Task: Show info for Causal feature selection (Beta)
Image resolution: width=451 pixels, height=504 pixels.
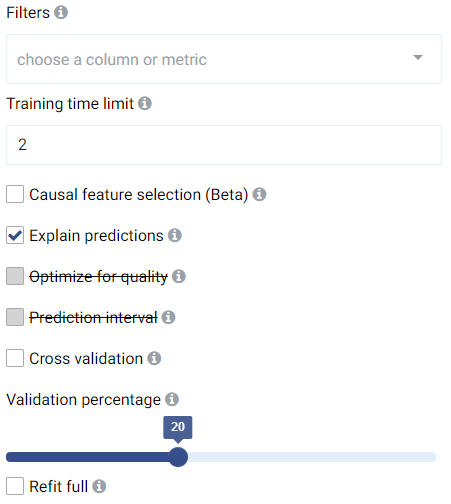Action: pos(259,194)
